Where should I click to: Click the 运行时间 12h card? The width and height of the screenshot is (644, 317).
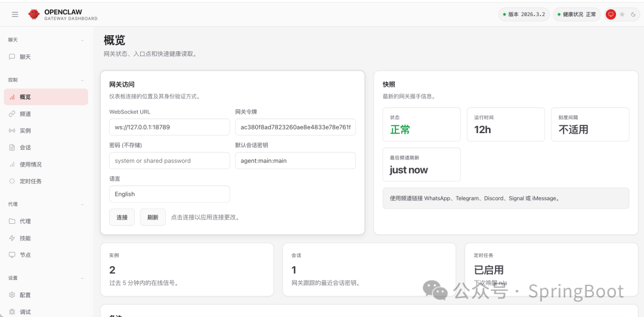(506, 124)
